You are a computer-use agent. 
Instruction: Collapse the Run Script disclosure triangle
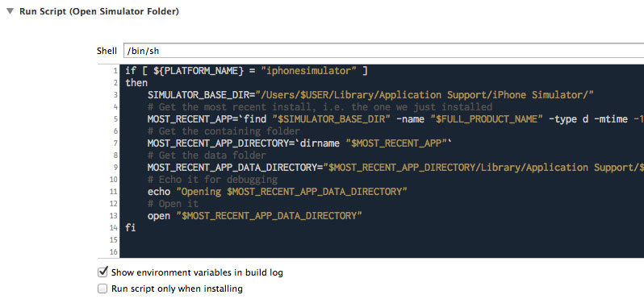point(10,12)
